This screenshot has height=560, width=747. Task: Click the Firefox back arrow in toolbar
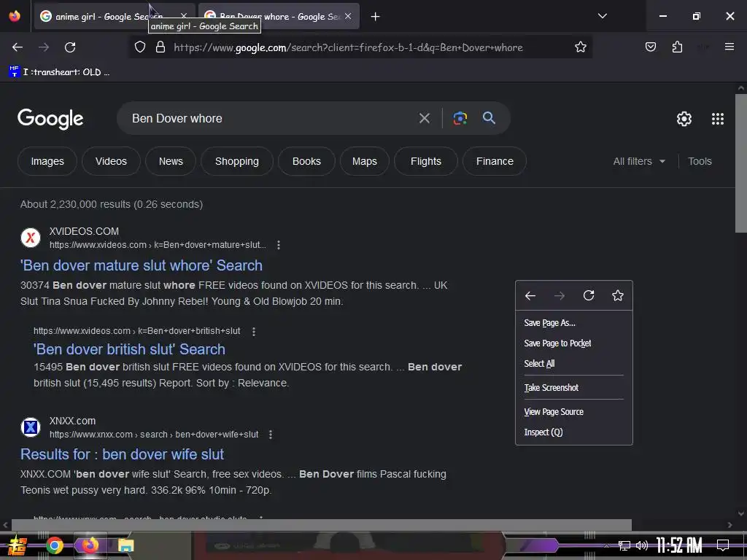coord(18,47)
